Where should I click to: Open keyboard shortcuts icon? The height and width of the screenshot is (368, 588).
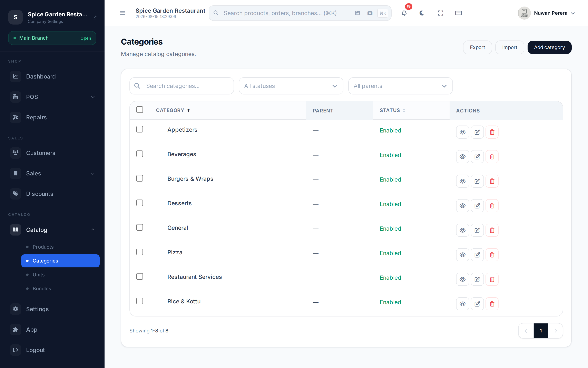[459, 13]
